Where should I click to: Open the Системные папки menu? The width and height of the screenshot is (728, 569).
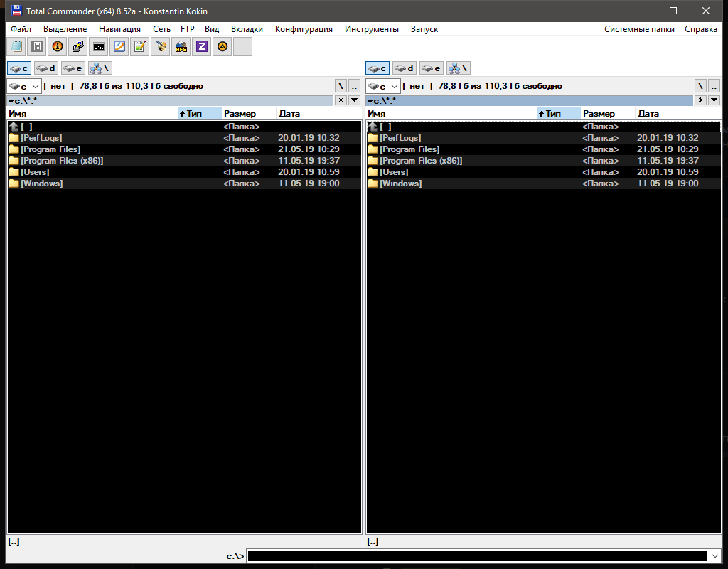(x=639, y=28)
